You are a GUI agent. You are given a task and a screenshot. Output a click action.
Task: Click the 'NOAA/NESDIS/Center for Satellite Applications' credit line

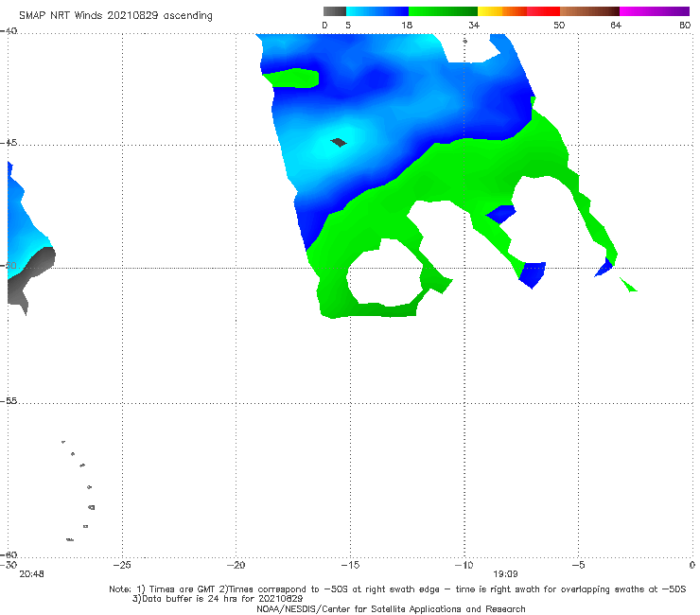(x=391, y=608)
